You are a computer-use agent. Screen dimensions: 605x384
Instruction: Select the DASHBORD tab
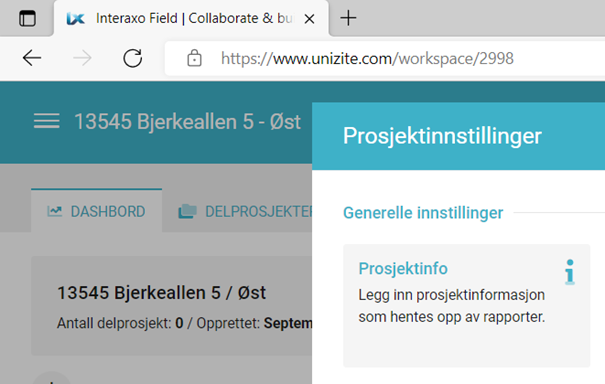(96, 211)
